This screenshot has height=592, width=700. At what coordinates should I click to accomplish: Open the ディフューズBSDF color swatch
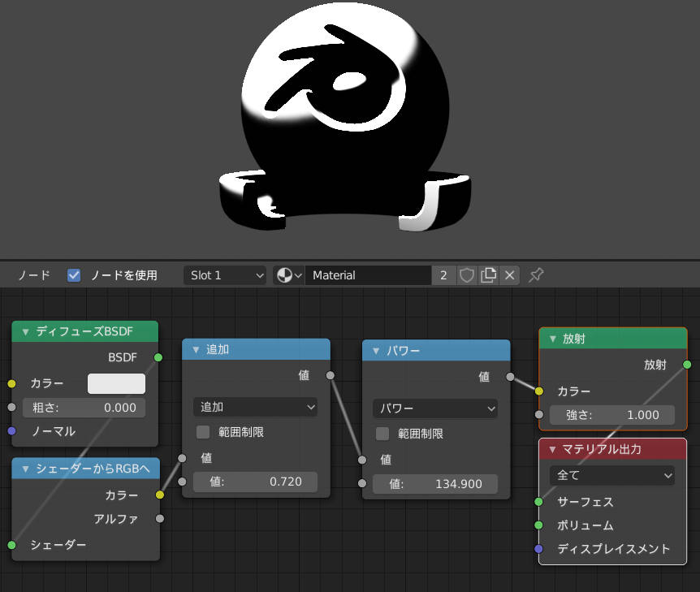pyautogui.click(x=116, y=383)
